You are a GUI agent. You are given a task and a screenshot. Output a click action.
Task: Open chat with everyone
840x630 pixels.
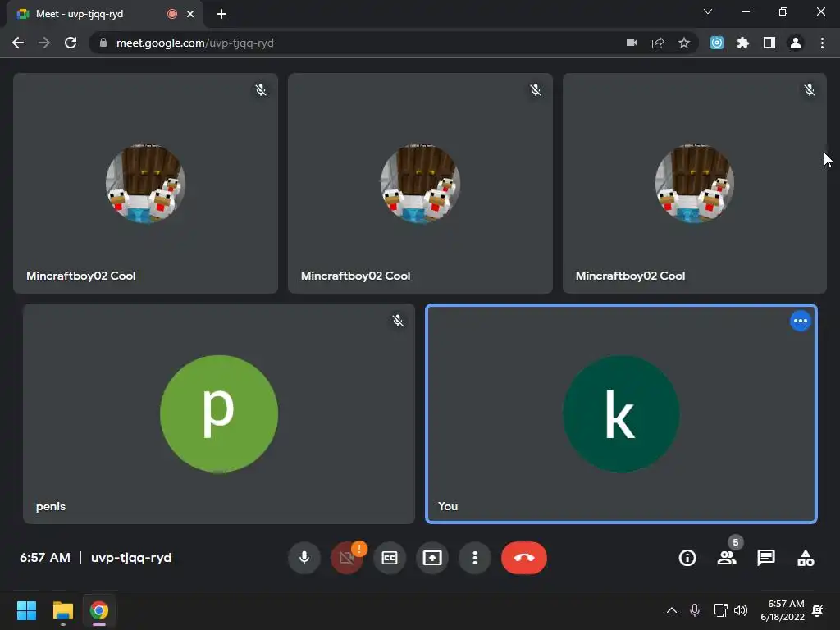(x=766, y=558)
